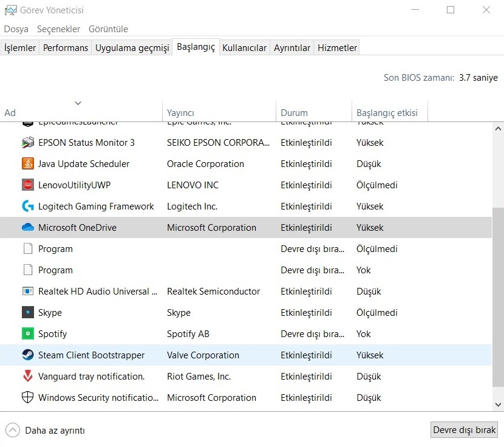This screenshot has height=447, width=504.
Task: Click the '3.7 saniye' BIOS time value
Action: [478, 78]
